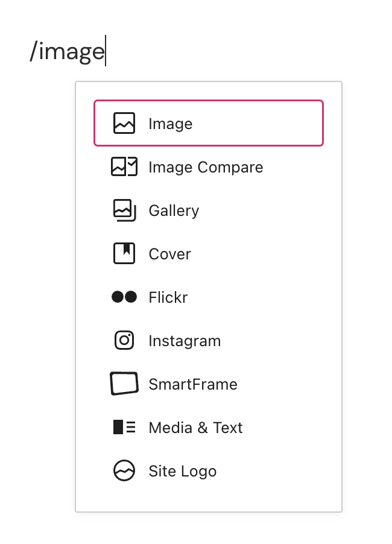This screenshot has height=544, width=392.
Task: Click the Flickr two-dots icon
Action: 124,297
